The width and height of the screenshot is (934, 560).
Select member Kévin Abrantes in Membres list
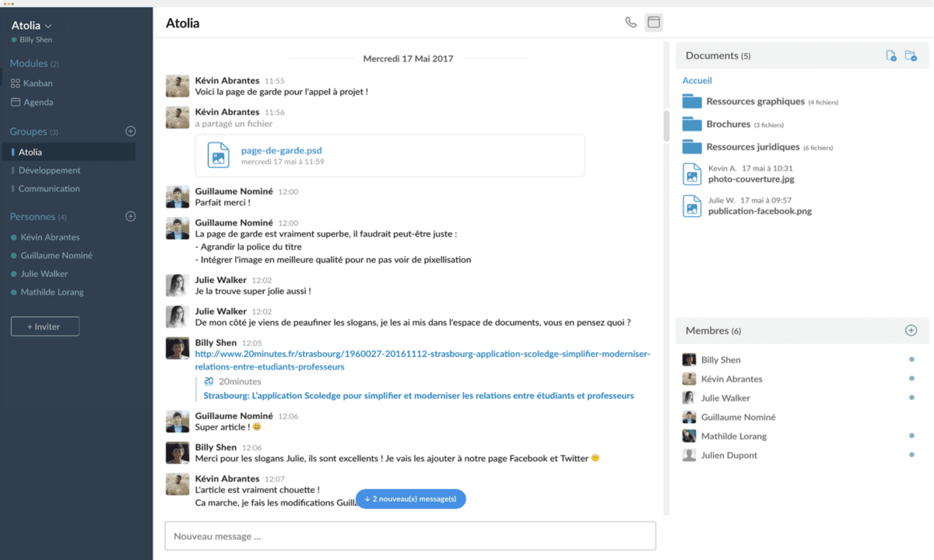[732, 379]
